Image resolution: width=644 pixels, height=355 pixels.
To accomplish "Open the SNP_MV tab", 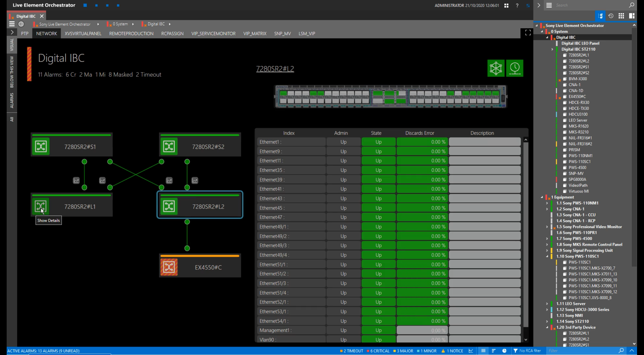I will (x=282, y=33).
